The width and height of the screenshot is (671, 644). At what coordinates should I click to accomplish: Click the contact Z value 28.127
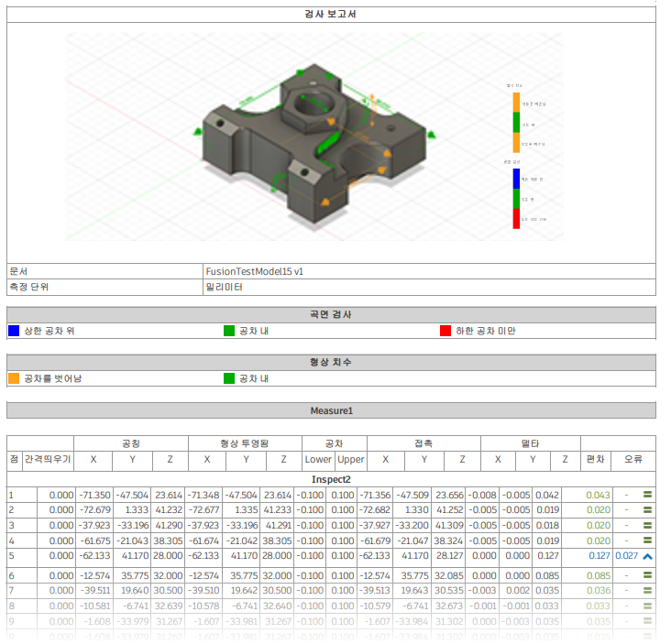(450, 556)
